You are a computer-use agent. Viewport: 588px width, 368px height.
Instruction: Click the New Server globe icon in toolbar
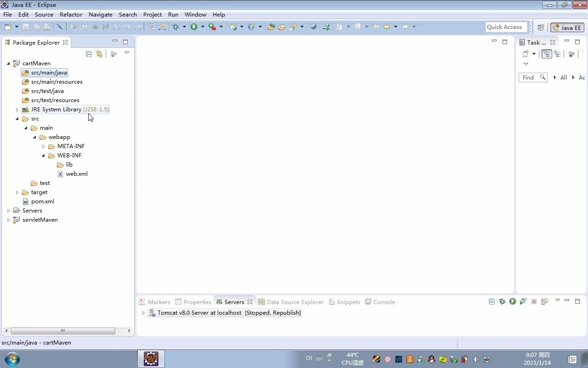[x=233, y=27]
